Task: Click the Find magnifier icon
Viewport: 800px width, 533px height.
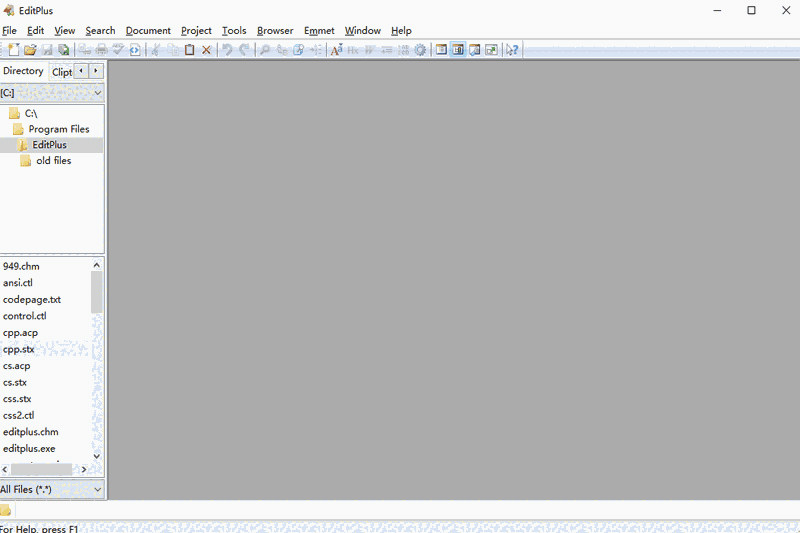Action: [x=265, y=50]
